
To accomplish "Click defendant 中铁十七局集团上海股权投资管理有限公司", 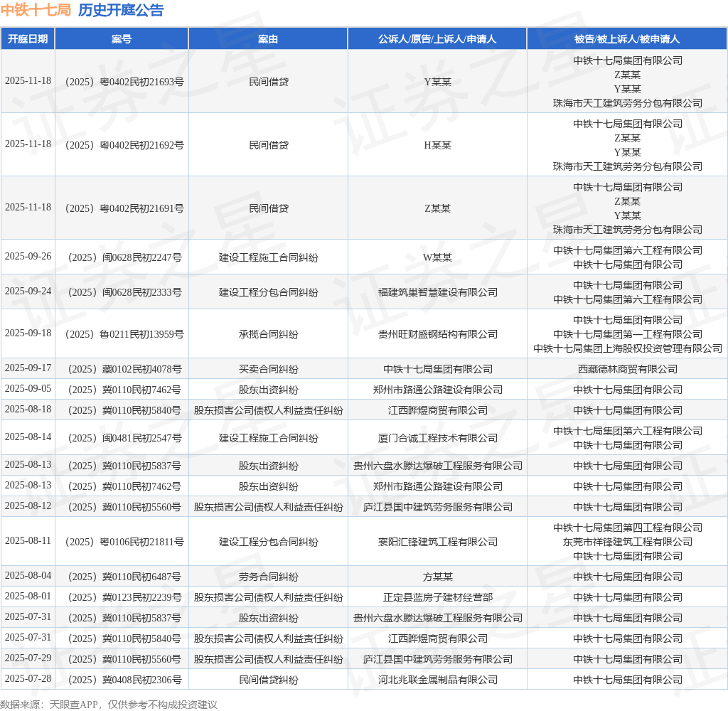I will tap(627, 348).
